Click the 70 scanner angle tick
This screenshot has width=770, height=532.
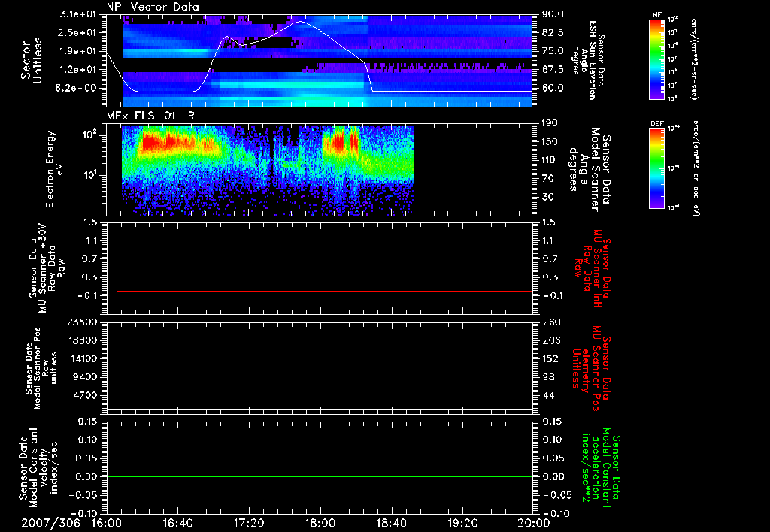[x=547, y=179]
